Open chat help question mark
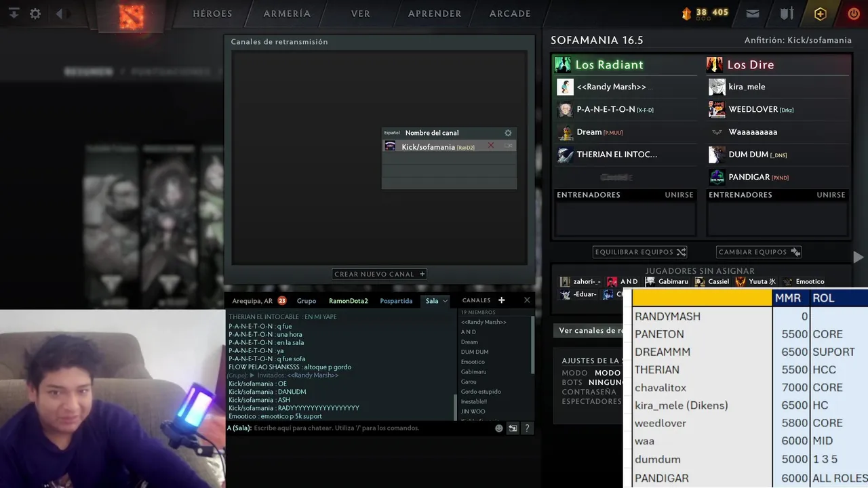 [x=527, y=428]
